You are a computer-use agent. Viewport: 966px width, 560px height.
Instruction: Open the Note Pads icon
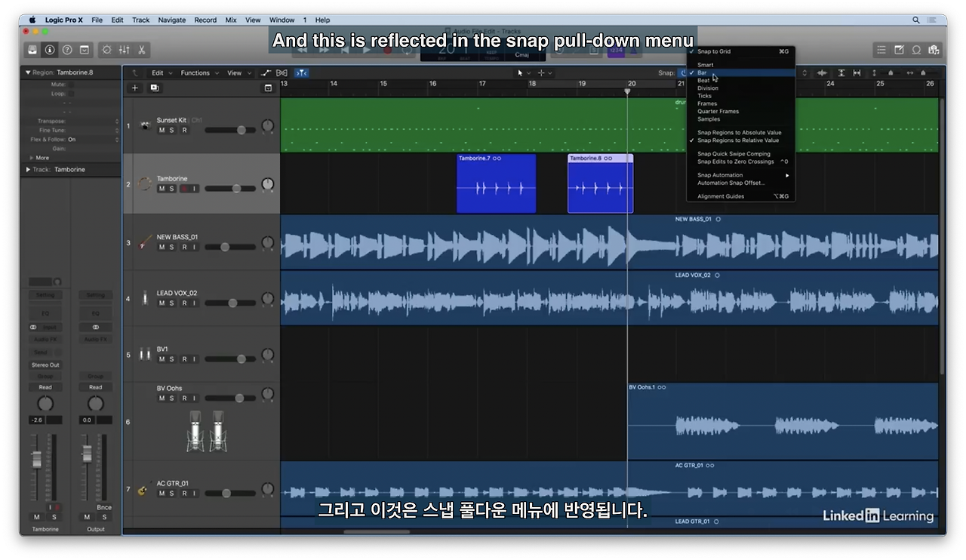click(899, 50)
